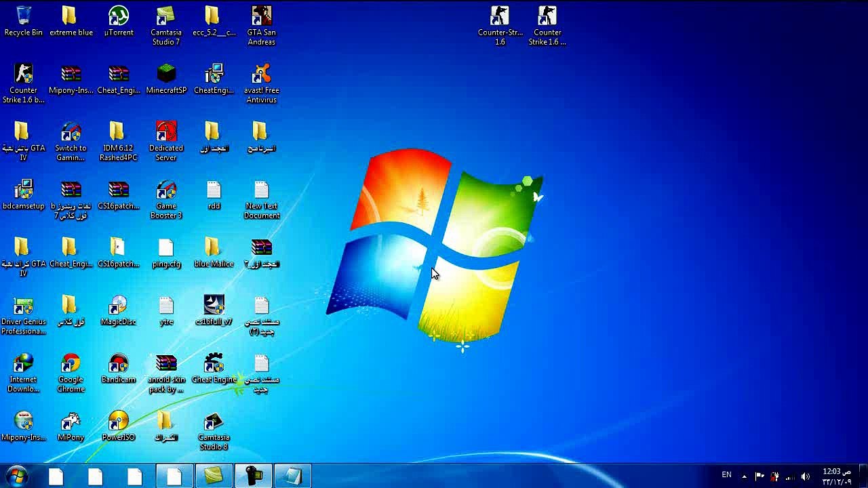Screen dimensions: 868x488
Task: Open the network signal tray icon
Action: coord(789,476)
